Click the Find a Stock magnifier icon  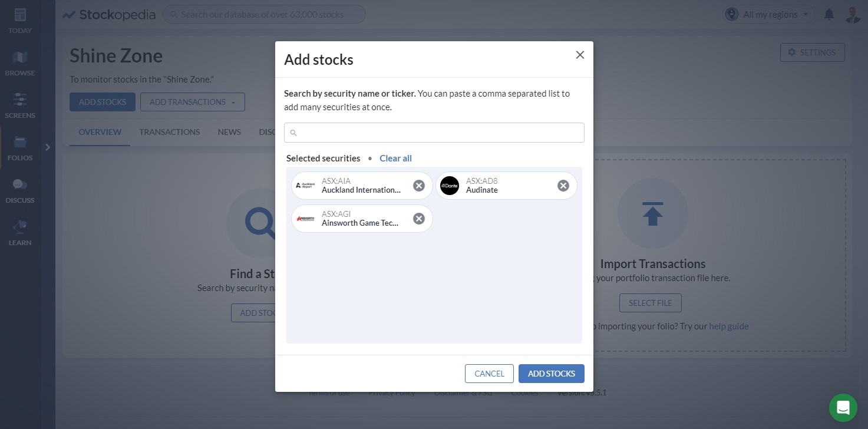click(260, 224)
